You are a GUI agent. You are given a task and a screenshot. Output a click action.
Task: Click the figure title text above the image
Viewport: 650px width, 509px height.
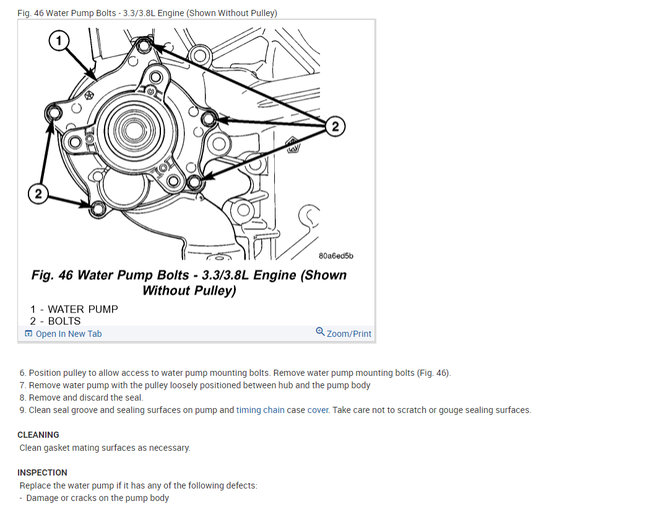(x=147, y=13)
